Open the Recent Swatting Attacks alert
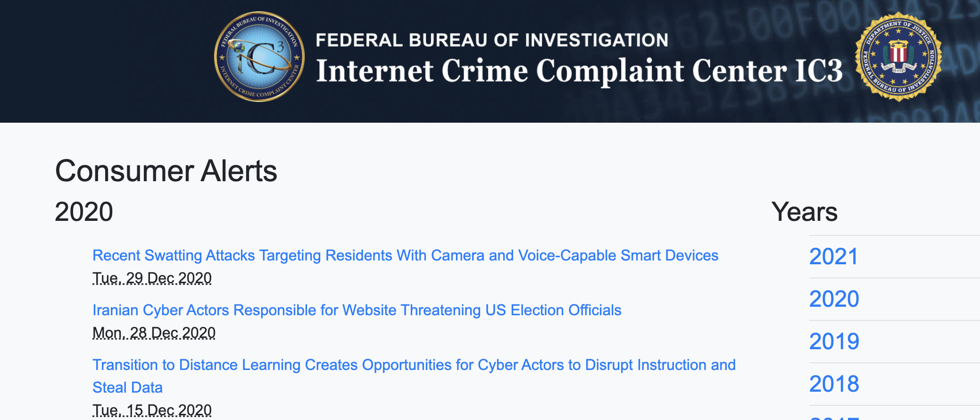 pyautogui.click(x=405, y=255)
